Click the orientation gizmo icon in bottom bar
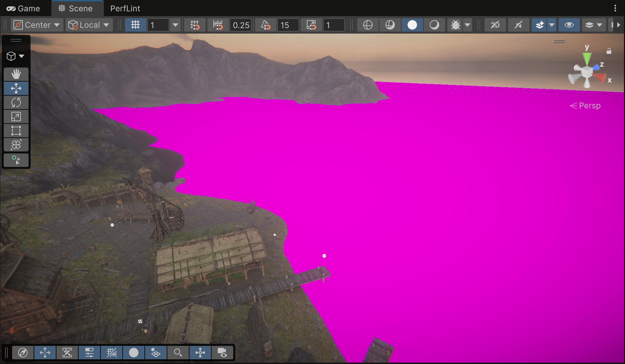625x364 pixels. point(200,353)
